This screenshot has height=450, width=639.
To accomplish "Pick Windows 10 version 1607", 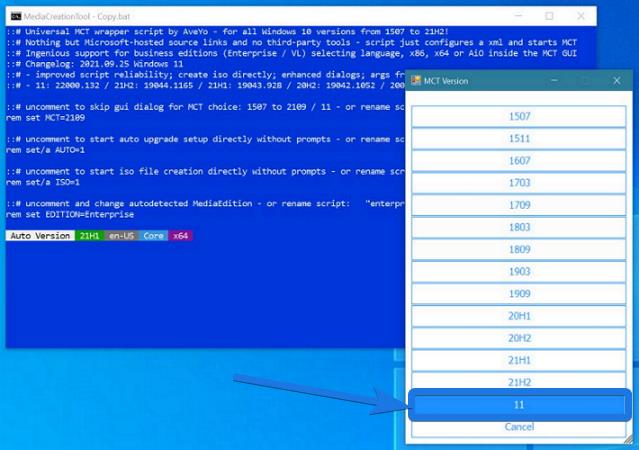I will pos(519,161).
